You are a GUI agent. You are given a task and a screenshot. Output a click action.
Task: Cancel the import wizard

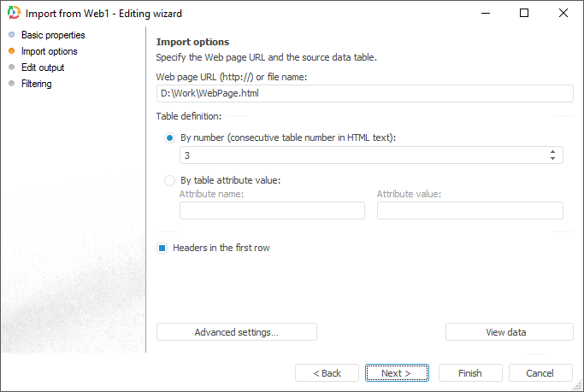[540, 373]
